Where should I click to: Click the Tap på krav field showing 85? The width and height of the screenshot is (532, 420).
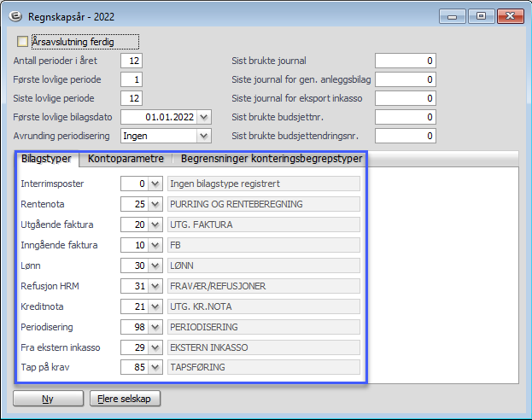click(x=134, y=367)
